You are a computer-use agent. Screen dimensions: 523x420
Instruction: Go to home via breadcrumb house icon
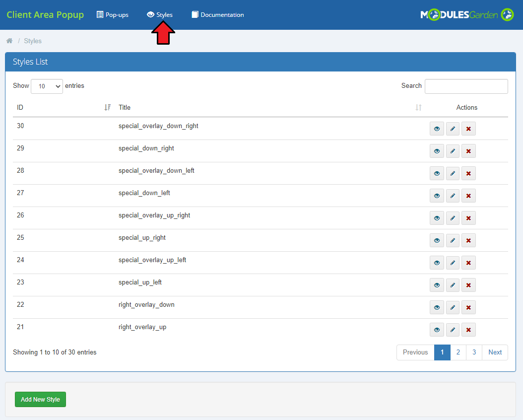[9, 41]
